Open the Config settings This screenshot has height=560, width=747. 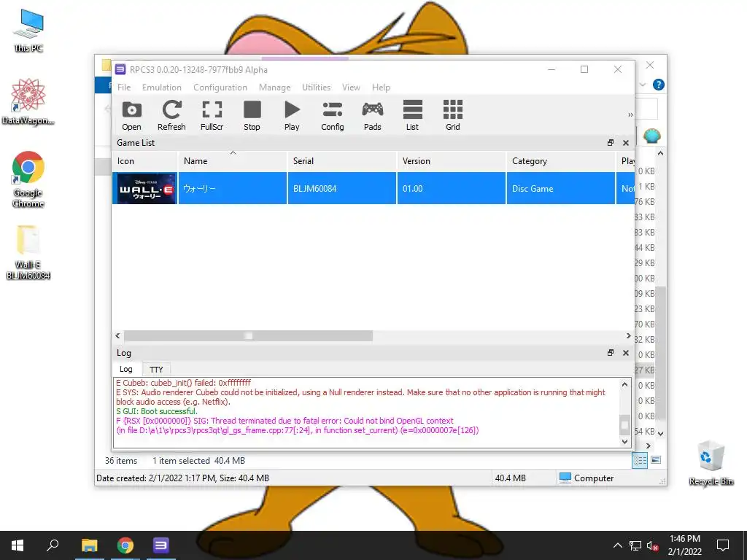(x=333, y=115)
